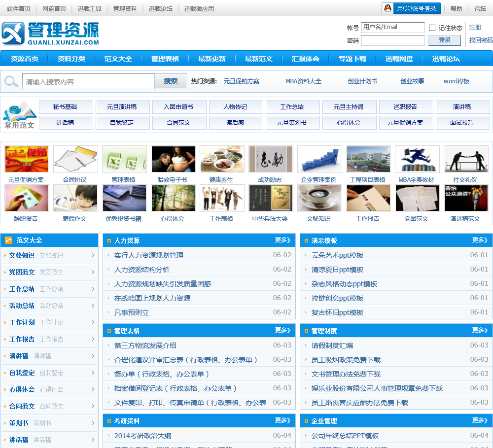Image resolution: width=493 pixels, height=448 pixels.
Task: Click the 常用范文 book icon
Action: click(20, 115)
